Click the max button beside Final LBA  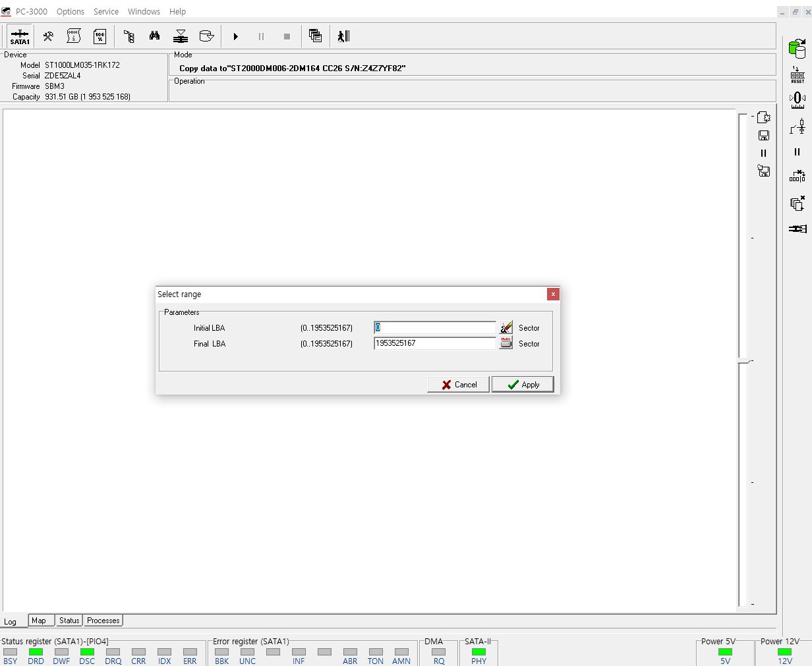[x=506, y=343]
